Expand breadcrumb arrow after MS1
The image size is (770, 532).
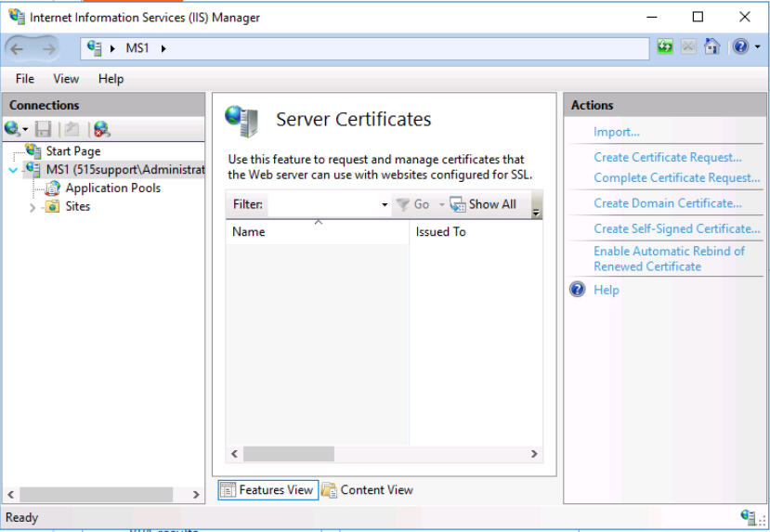pyautogui.click(x=163, y=48)
